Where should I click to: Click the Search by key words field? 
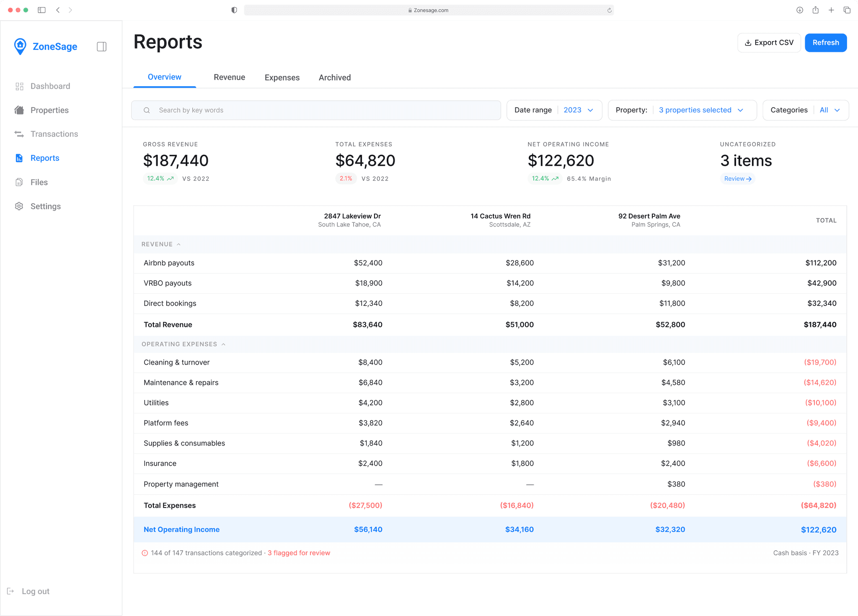(316, 110)
